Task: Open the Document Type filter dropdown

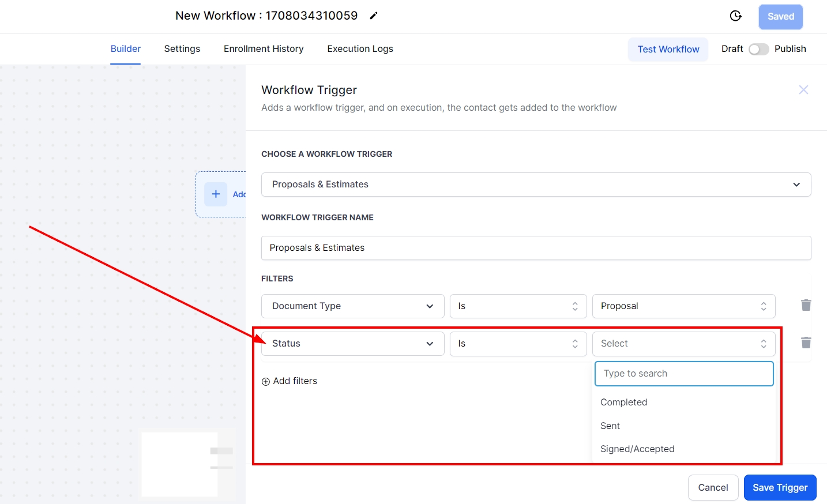Action: click(352, 306)
